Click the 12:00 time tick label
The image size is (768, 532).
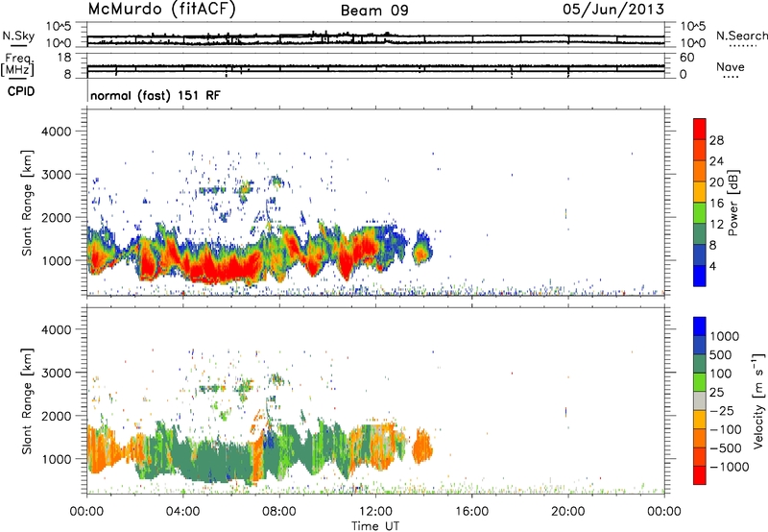tap(375, 512)
